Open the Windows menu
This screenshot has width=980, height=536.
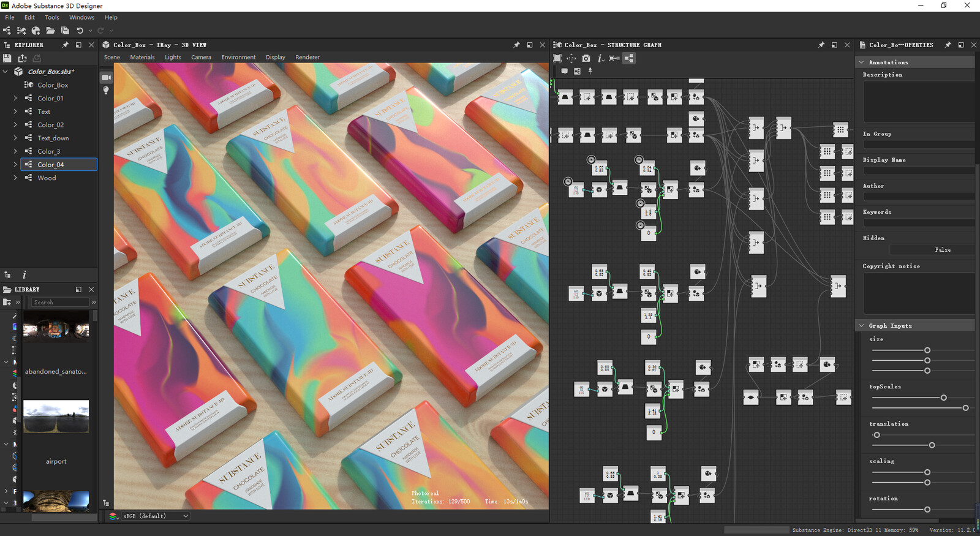point(81,17)
